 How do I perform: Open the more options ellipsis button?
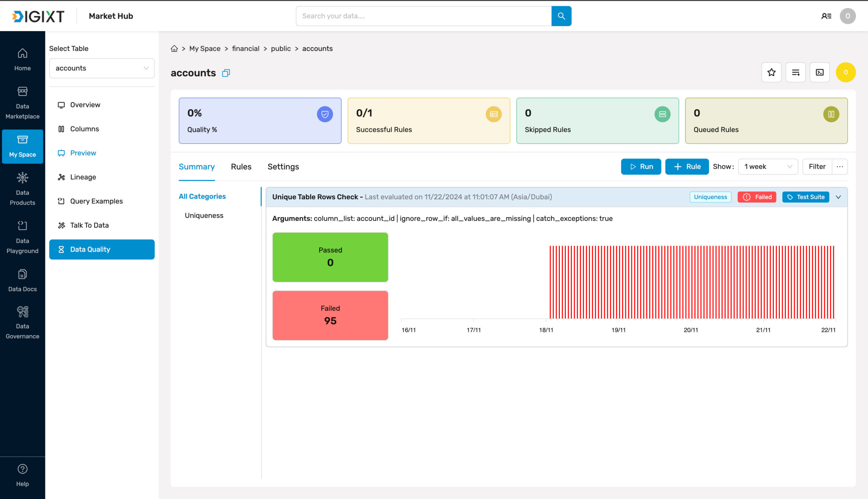coord(840,167)
